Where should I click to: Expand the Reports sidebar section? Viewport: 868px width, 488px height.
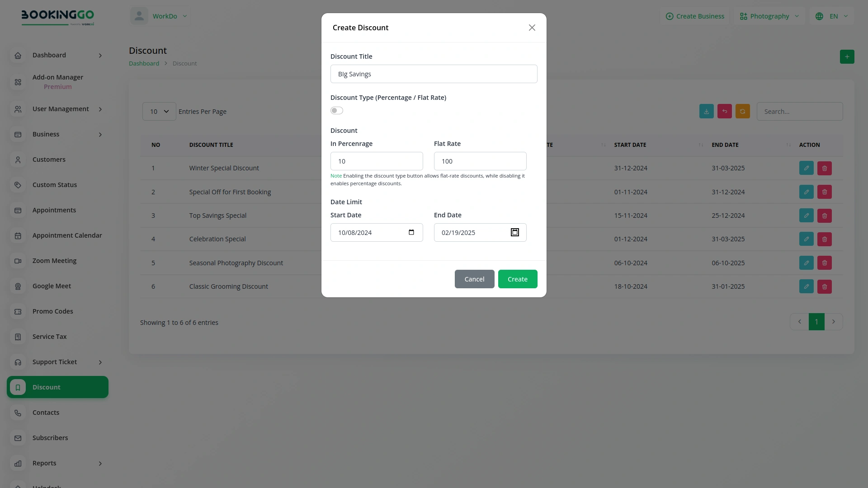pyautogui.click(x=44, y=463)
